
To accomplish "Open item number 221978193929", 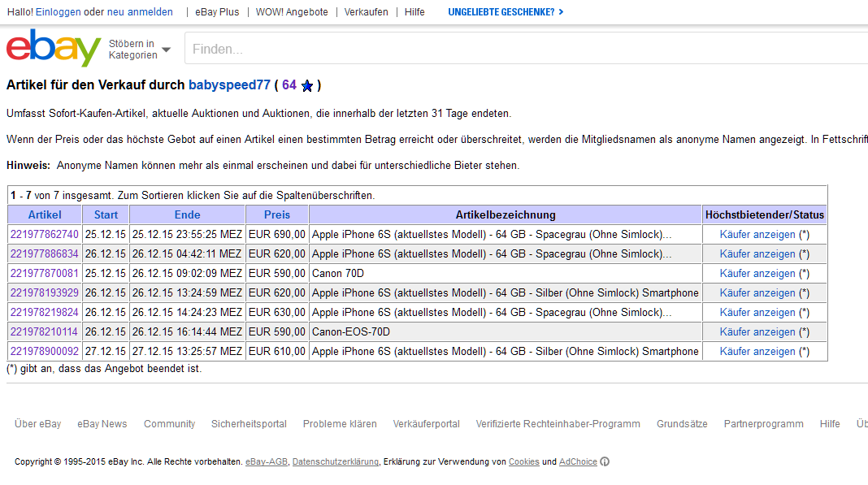I will click(44, 293).
